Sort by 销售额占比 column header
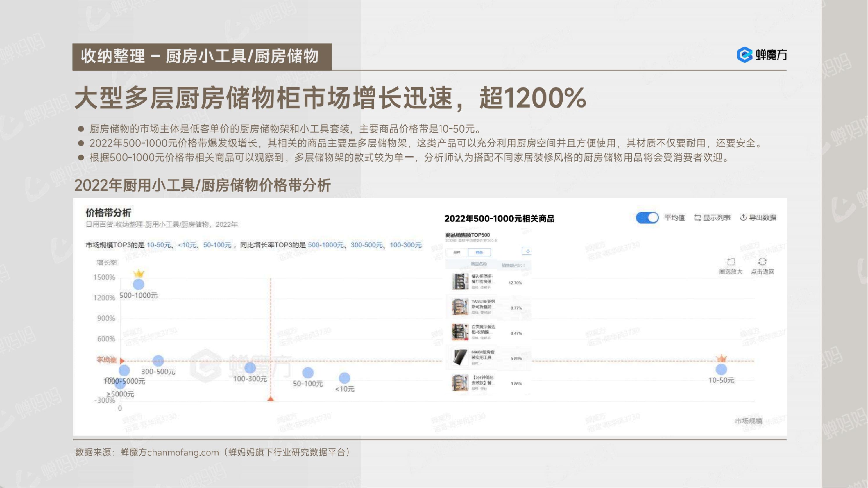868x488 pixels. [x=513, y=265]
